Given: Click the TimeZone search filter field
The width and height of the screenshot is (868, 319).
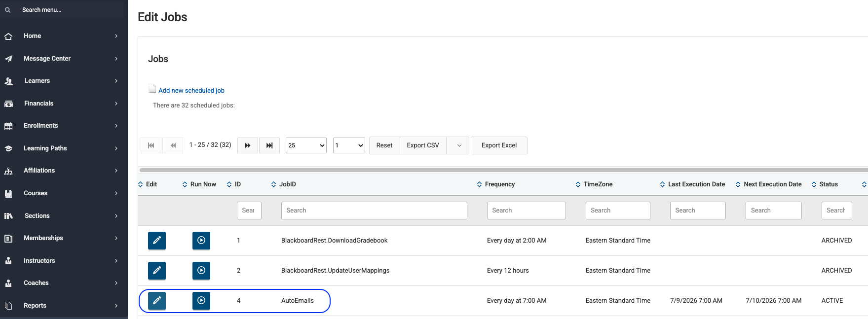Looking at the screenshot, I should 618,211.
